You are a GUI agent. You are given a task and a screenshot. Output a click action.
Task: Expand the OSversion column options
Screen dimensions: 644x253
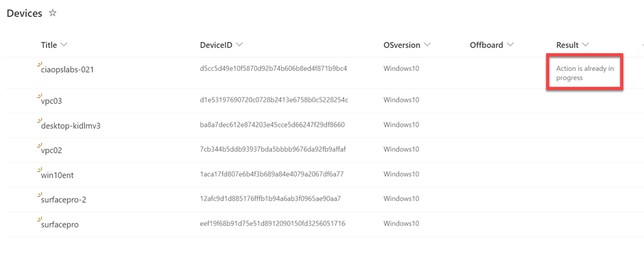tap(428, 45)
